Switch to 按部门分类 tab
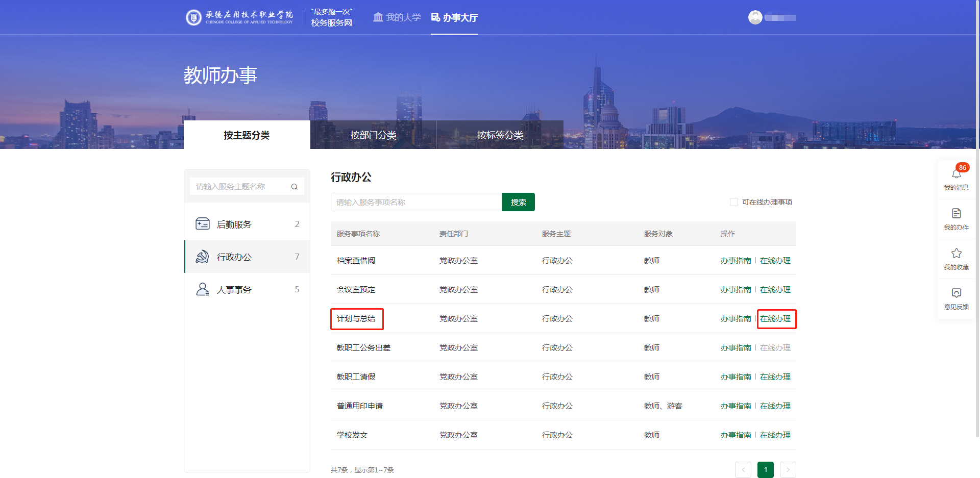Viewport: 980px width, 478px height. (x=373, y=135)
